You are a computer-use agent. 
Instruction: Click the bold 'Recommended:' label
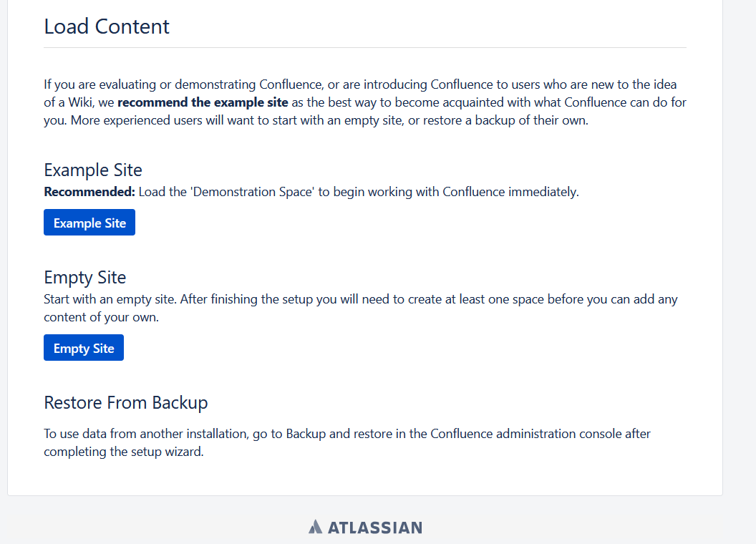pyautogui.click(x=89, y=192)
